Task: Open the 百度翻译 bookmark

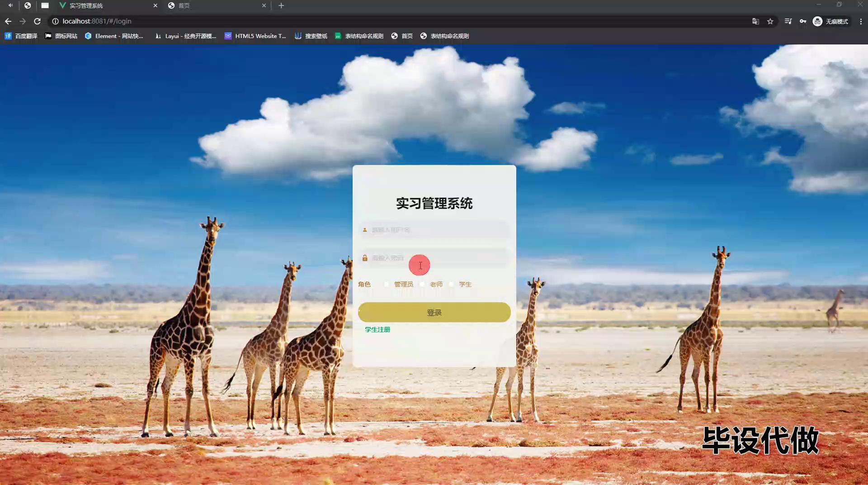Action: 21,36
